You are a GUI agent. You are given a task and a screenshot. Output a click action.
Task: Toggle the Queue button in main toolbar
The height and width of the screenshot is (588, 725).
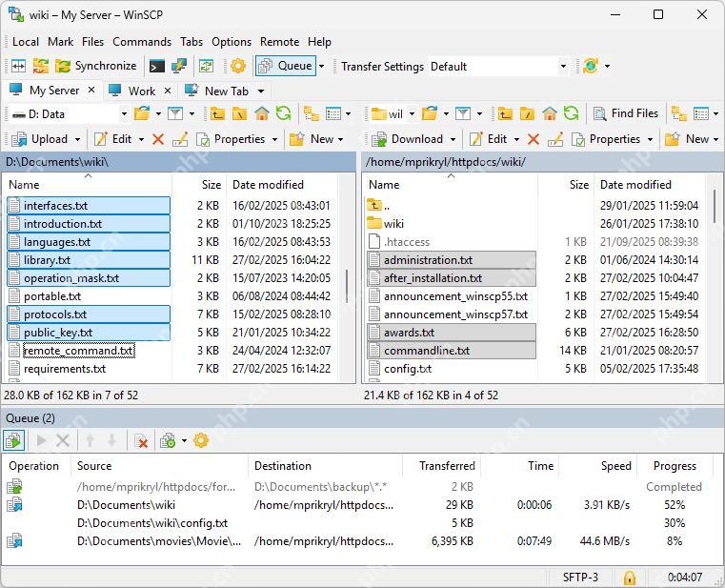(x=285, y=66)
